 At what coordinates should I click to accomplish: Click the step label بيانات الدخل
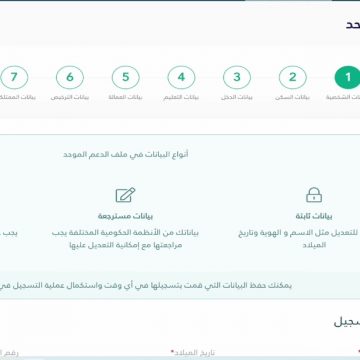pos(237,98)
